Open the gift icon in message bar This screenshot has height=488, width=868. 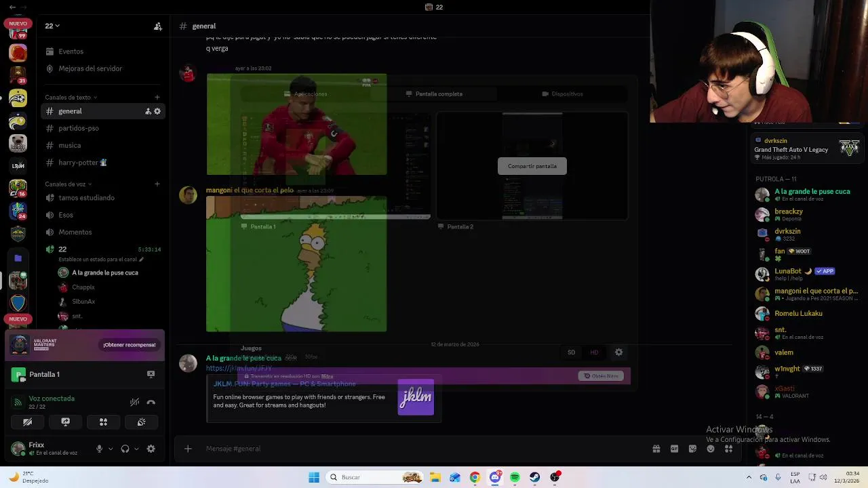[x=656, y=449]
